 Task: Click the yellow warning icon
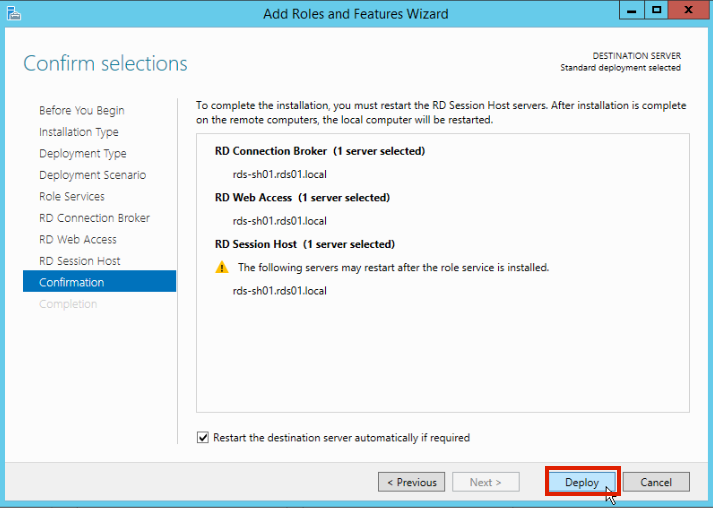[222, 268]
